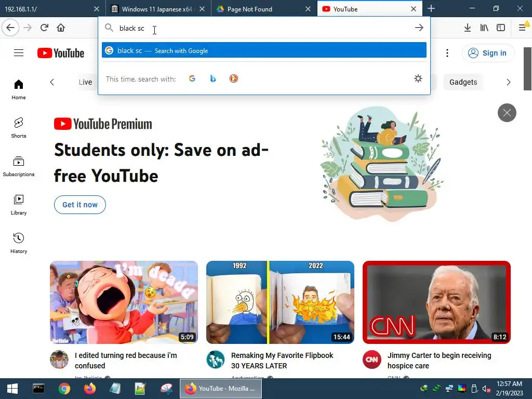Click the browser forward arrow
The width and height of the screenshot is (532, 399).
(28, 28)
